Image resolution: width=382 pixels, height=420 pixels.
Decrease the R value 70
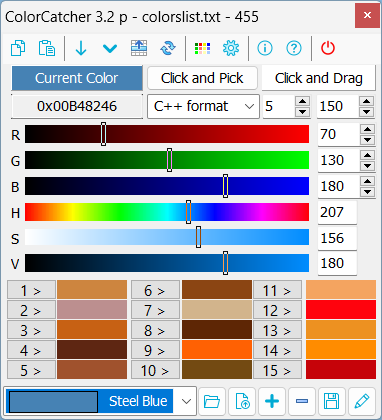tap(368, 140)
